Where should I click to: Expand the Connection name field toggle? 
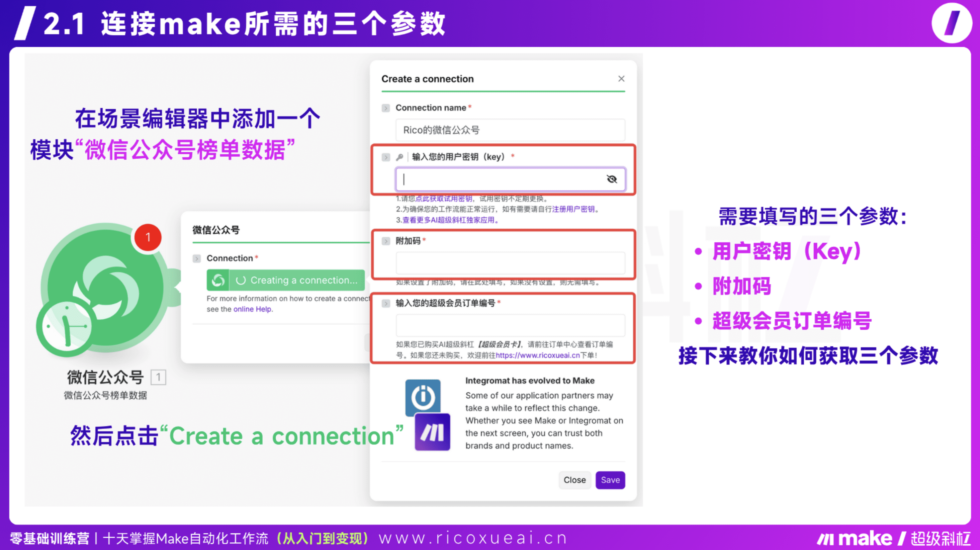click(x=386, y=108)
